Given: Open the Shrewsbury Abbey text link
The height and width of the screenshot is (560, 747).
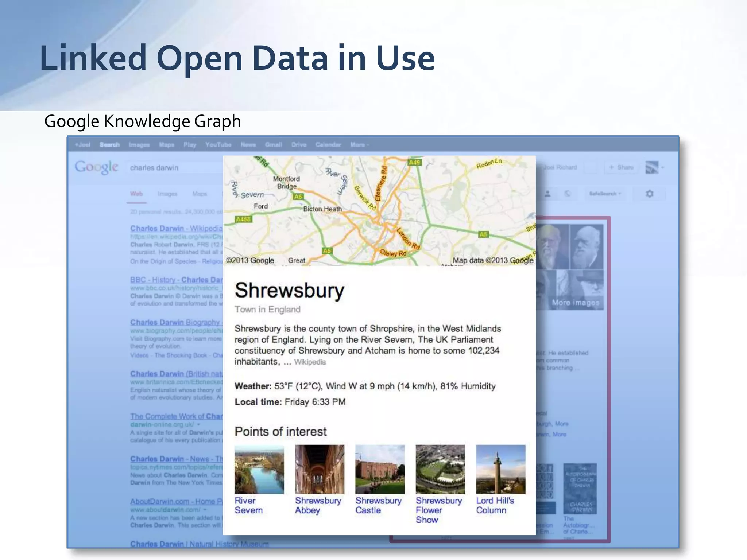Looking at the screenshot, I should 318,505.
